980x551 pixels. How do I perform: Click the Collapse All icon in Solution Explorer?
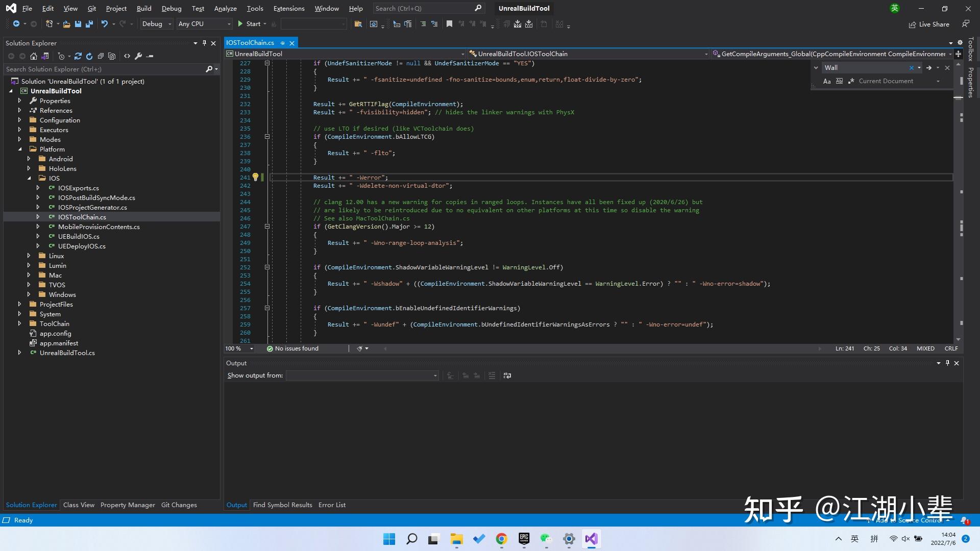[101, 56]
